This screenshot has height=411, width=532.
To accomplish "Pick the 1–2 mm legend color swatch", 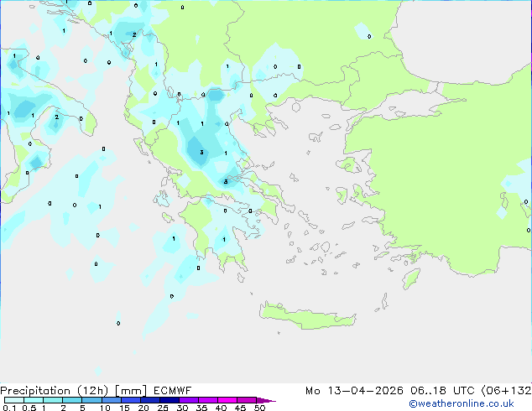I will (53, 400).
